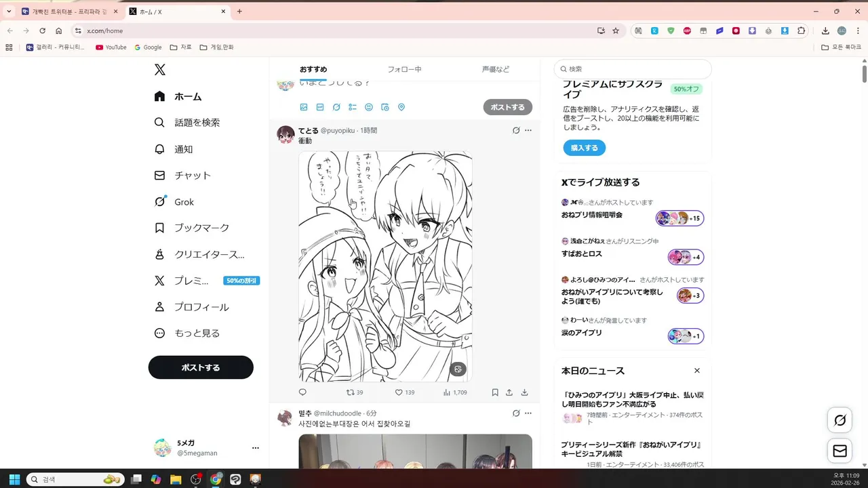868x488 pixels.
Task: Click Grok icon on てとる post
Action: click(516, 130)
